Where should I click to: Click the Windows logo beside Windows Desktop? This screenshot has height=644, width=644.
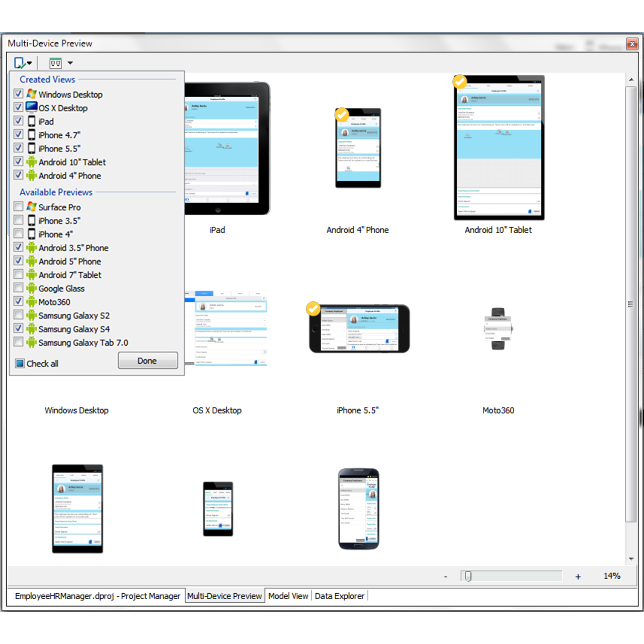pos(31,94)
